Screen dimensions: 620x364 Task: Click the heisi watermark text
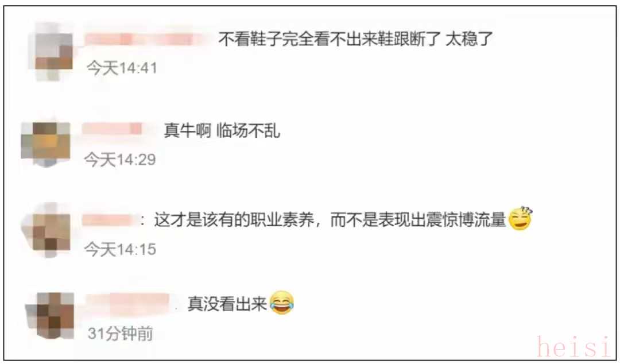point(573,347)
